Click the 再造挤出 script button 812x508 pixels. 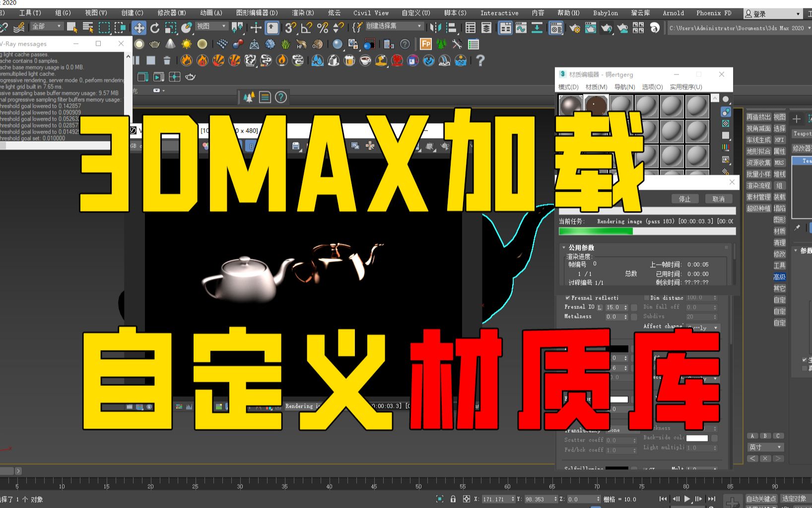click(758, 117)
